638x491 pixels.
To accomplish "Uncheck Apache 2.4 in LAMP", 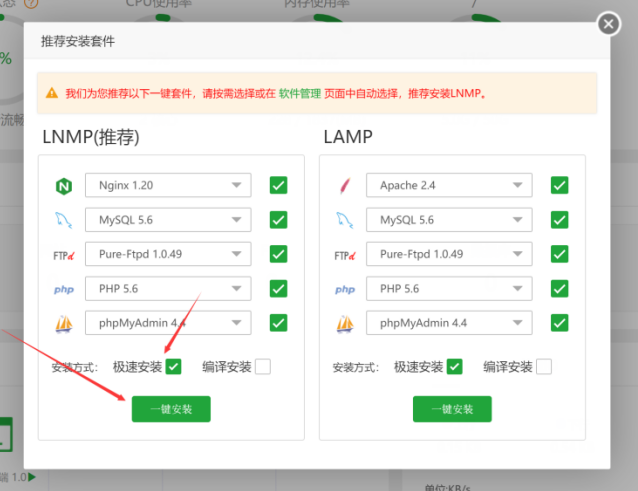I will [560, 185].
